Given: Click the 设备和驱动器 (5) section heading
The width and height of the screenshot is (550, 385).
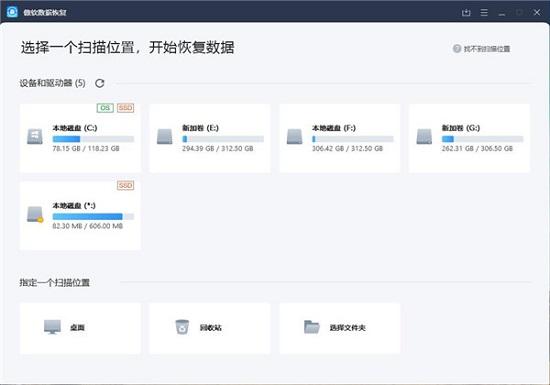Looking at the screenshot, I should 52,83.
